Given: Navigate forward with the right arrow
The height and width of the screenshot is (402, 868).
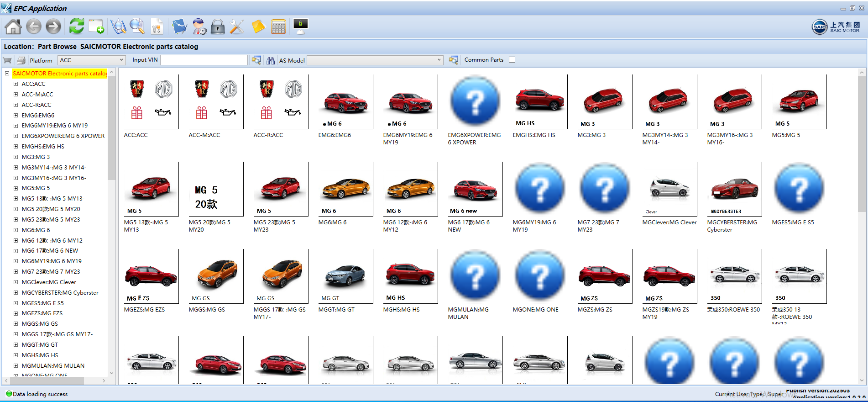Looking at the screenshot, I should point(53,27).
